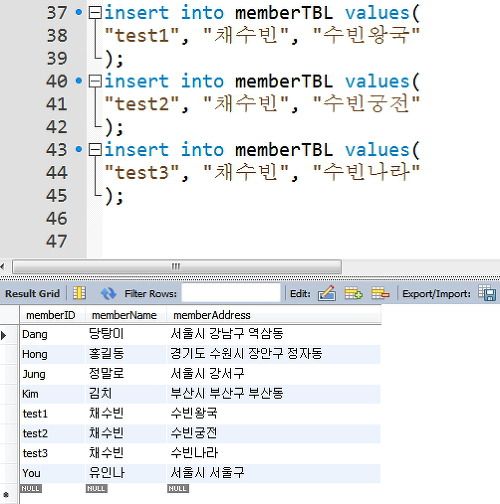Select the '유인나' name cell

126,473
